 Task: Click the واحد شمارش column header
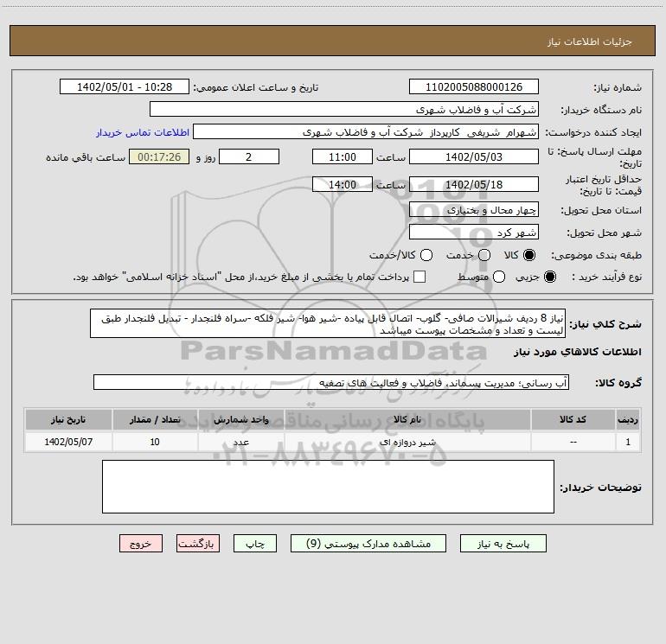pyautogui.click(x=240, y=419)
